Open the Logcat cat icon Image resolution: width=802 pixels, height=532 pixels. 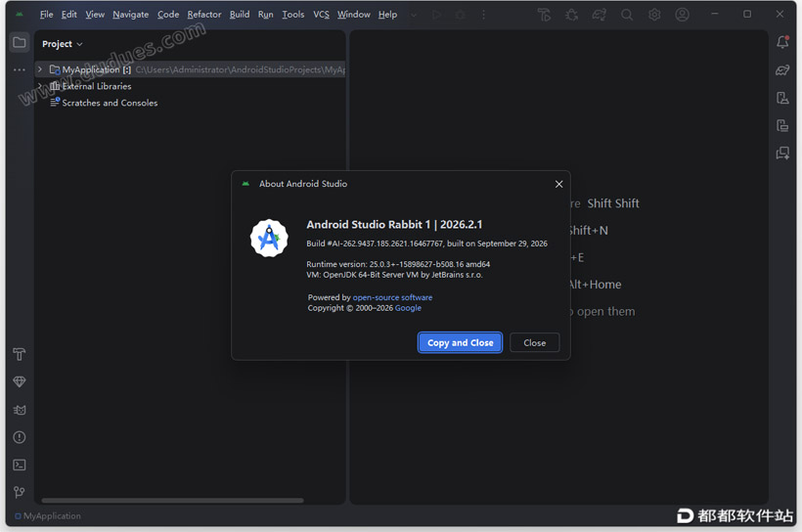click(x=20, y=410)
